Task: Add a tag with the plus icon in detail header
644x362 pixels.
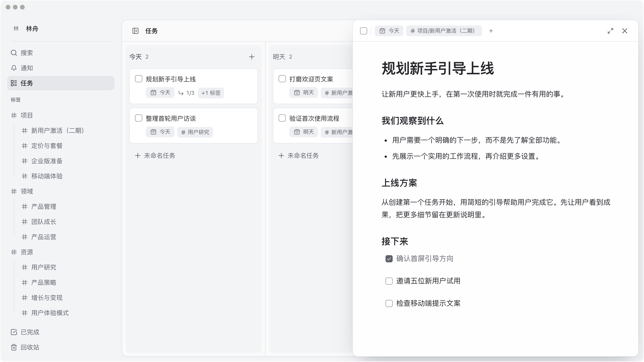Action: (x=491, y=31)
